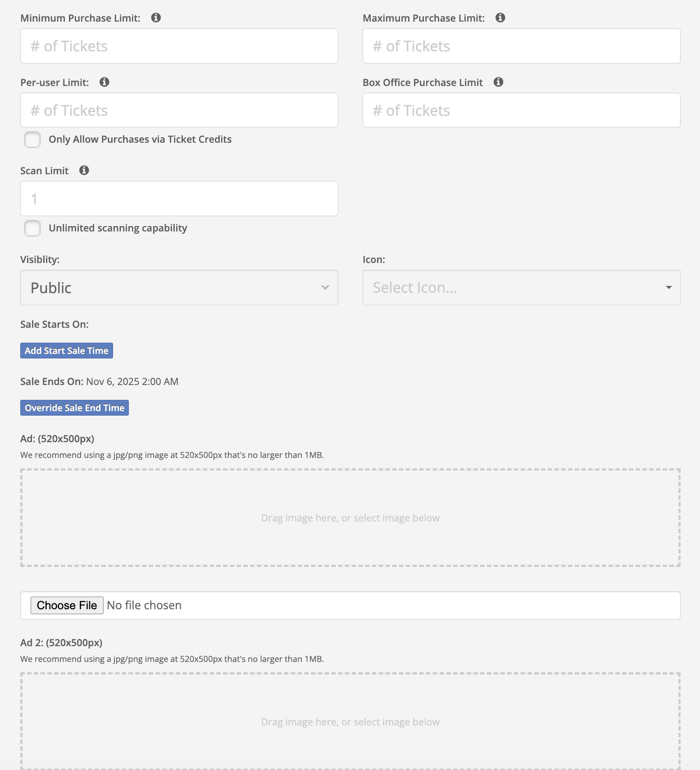
Task: Click the Ad 2 image drop zone
Action: pyautogui.click(x=350, y=721)
